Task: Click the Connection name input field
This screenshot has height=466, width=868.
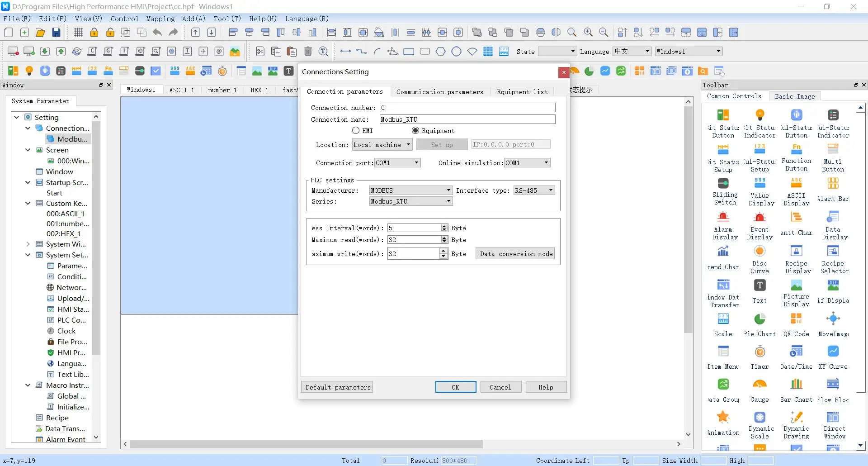Action: [x=467, y=119]
